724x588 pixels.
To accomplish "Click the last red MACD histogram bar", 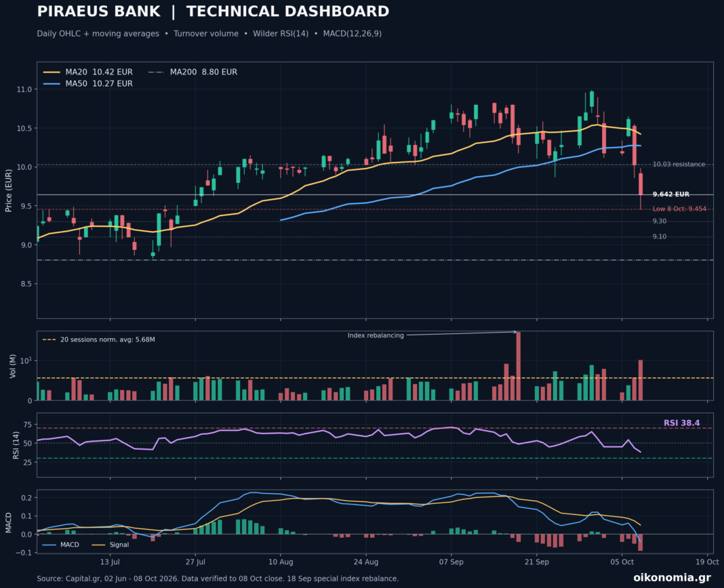I will [640, 543].
